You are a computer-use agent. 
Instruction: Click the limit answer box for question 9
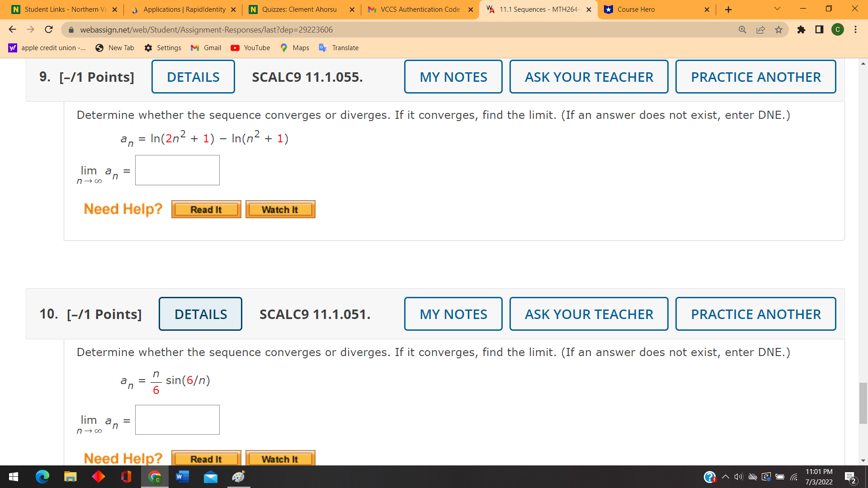pyautogui.click(x=177, y=170)
